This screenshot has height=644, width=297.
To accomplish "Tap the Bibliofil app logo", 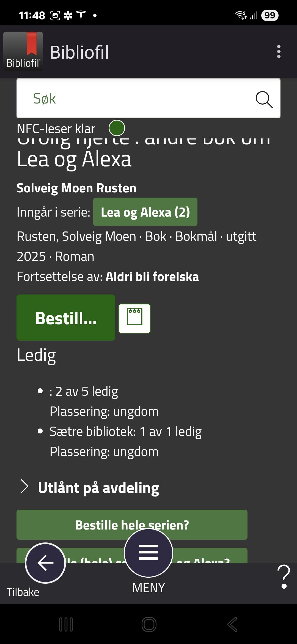I will [x=23, y=51].
